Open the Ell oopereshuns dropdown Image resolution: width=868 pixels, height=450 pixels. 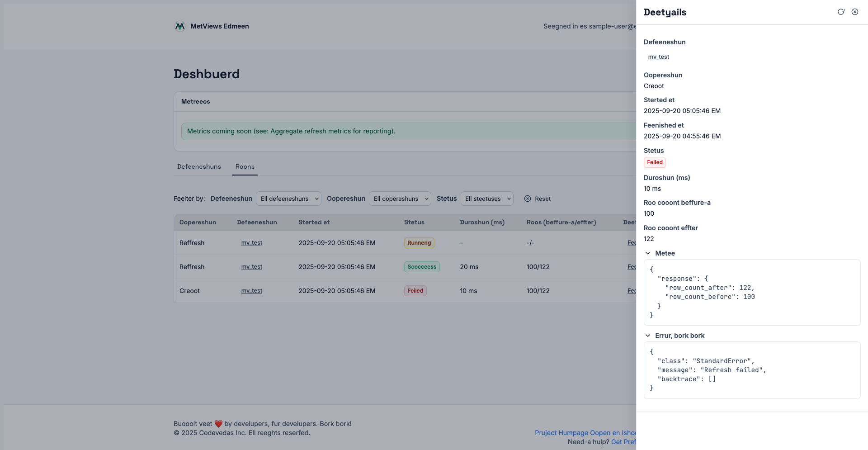pos(400,199)
